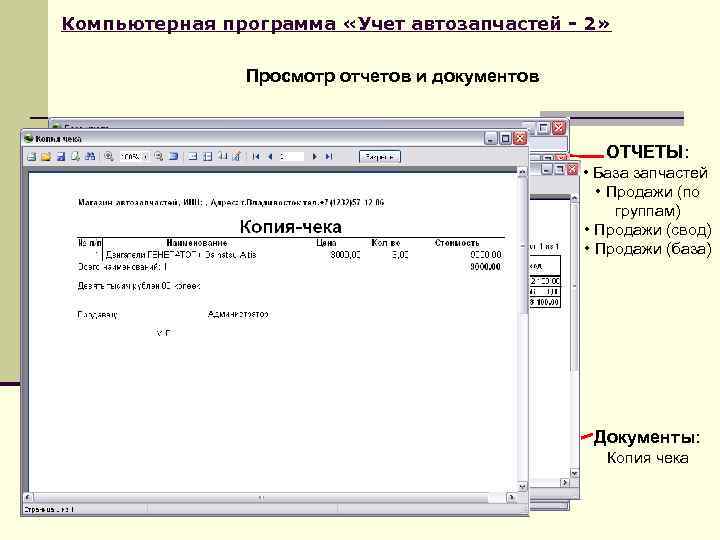Toggle the report outline panel icon
720x540 pixels.
pos(193,157)
